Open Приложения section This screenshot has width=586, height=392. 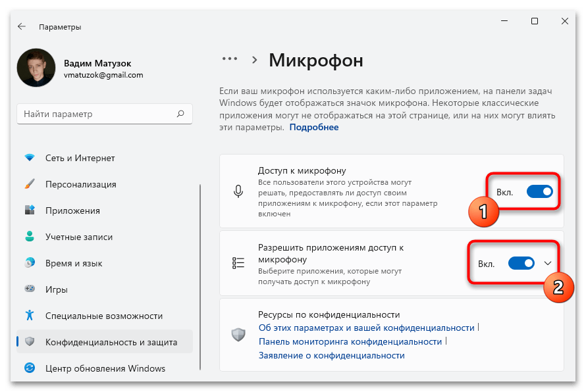pos(105,210)
